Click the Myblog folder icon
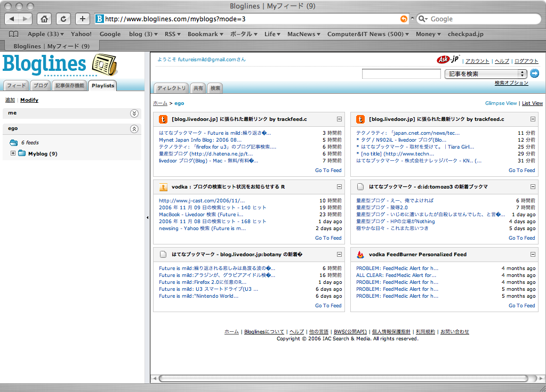 (21, 153)
